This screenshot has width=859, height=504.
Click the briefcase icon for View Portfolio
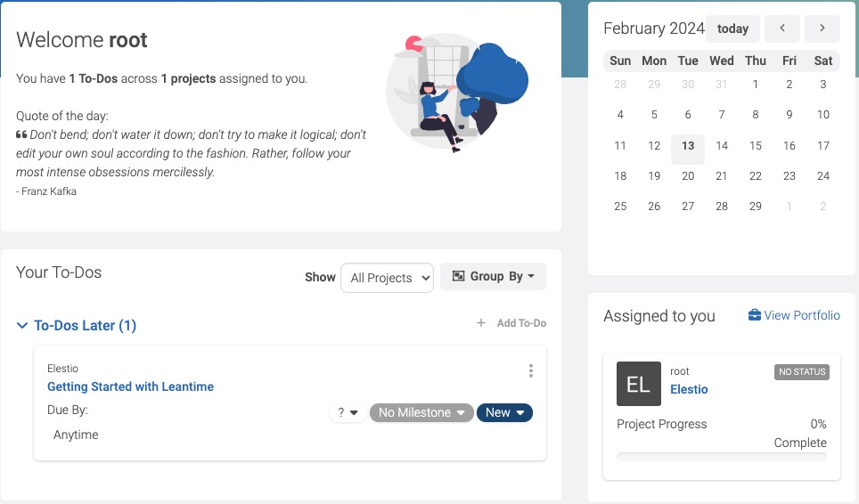click(x=755, y=315)
